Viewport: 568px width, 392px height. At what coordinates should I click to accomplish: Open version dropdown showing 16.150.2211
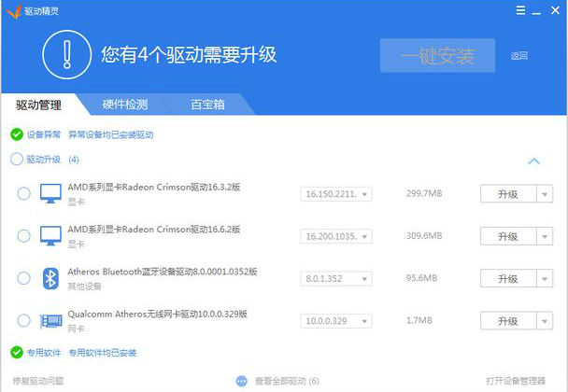pos(335,194)
